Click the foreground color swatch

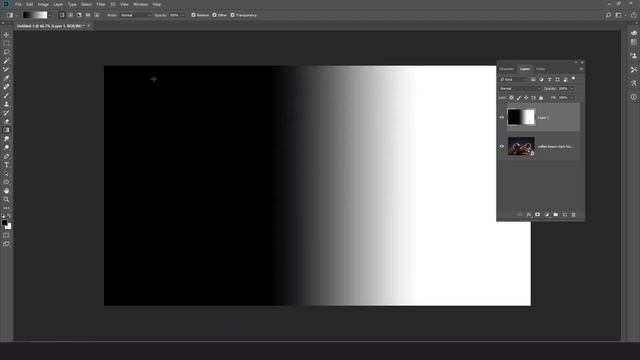(x=4, y=223)
